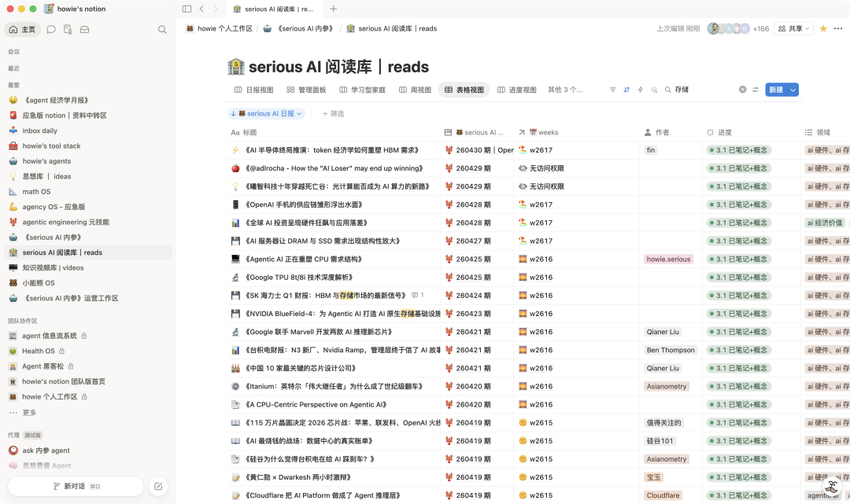
Task: Add a filter with + 筛选
Action: pos(334,114)
